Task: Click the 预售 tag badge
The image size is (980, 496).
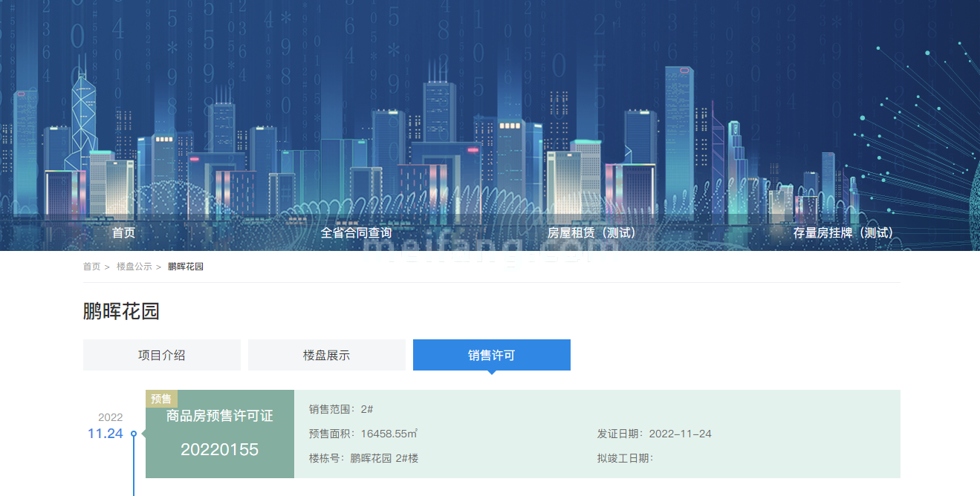Action: pos(161,399)
